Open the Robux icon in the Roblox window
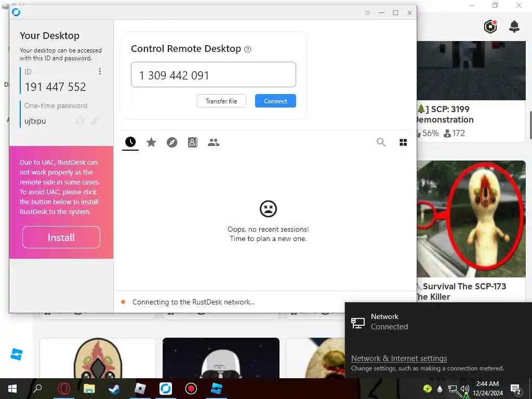The image size is (532, 399). 490,26
